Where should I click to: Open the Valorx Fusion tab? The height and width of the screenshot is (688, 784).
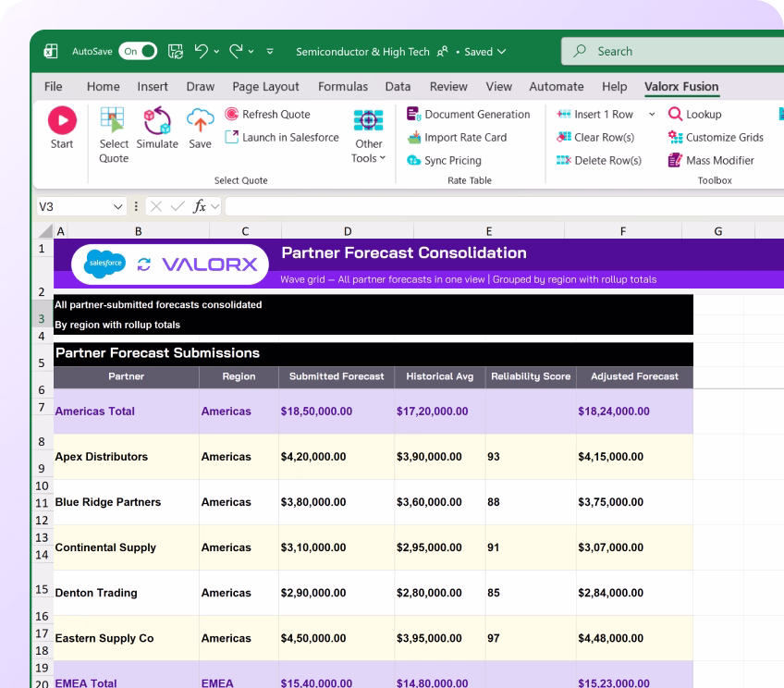pyautogui.click(x=681, y=87)
